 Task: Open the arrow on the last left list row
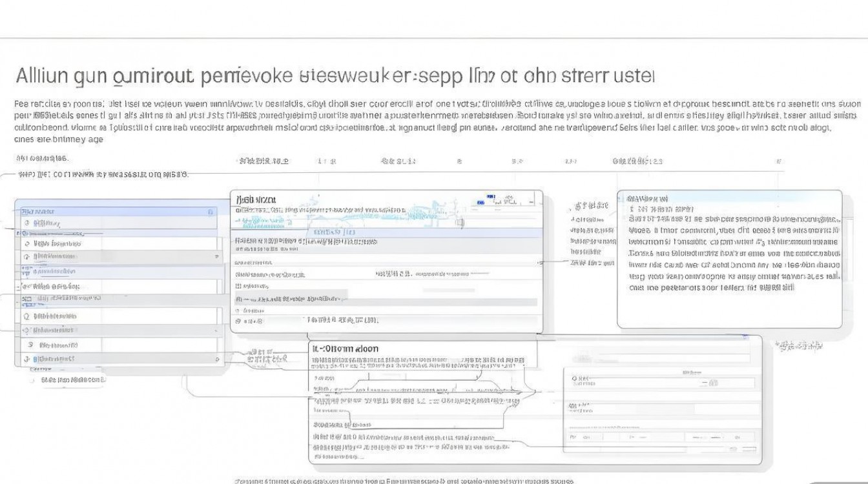[216, 359]
